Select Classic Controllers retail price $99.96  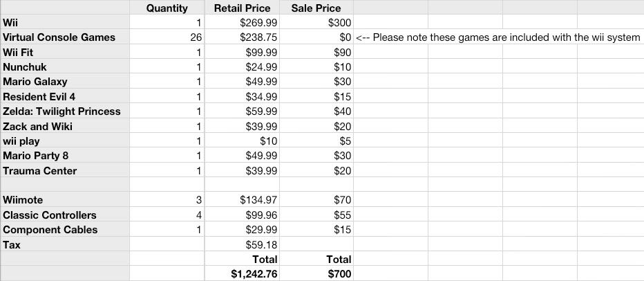pos(242,215)
